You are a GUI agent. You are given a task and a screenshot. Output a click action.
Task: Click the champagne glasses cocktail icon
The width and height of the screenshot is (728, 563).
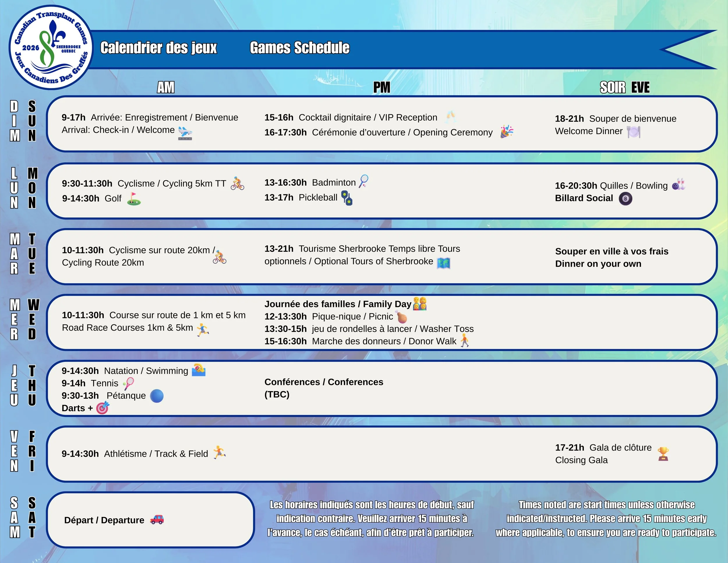(451, 116)
